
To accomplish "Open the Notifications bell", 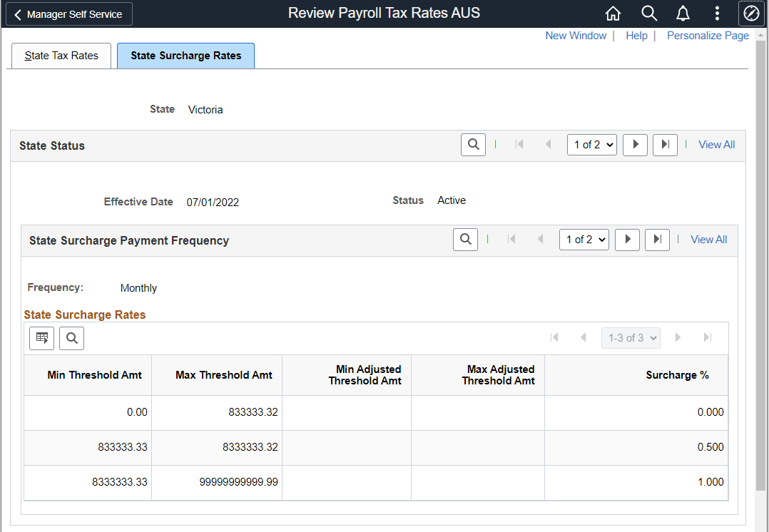I will (x=683, y=13).
